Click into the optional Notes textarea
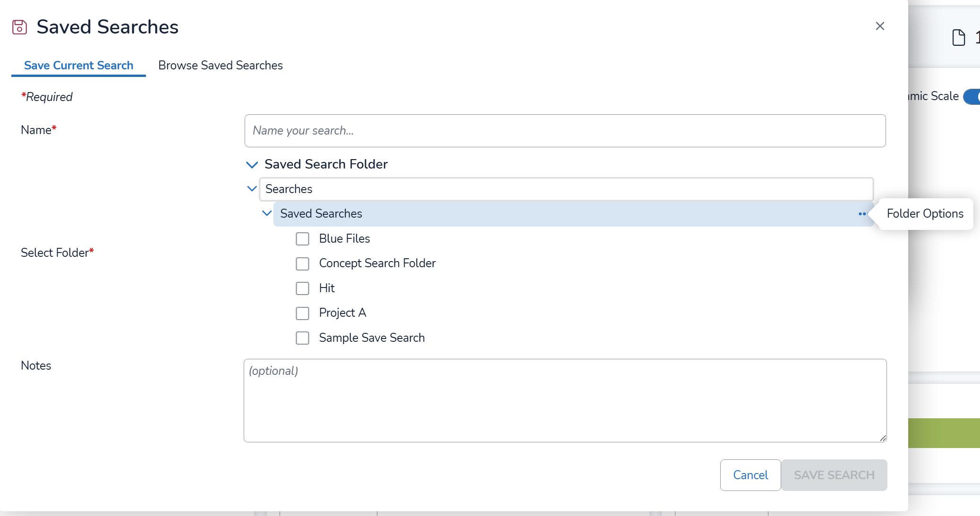980x516 pixels. tap(565, 400)
